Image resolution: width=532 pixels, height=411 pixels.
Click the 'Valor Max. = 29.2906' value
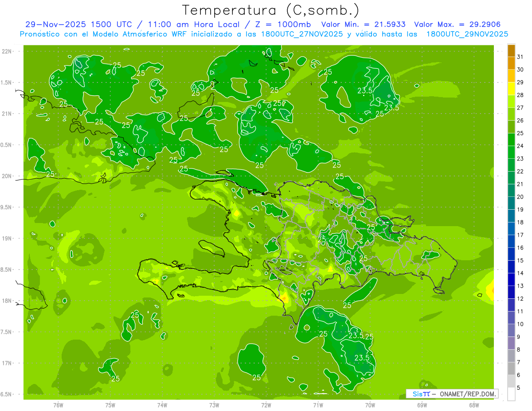pyautogui.click(x=458, y=24)
